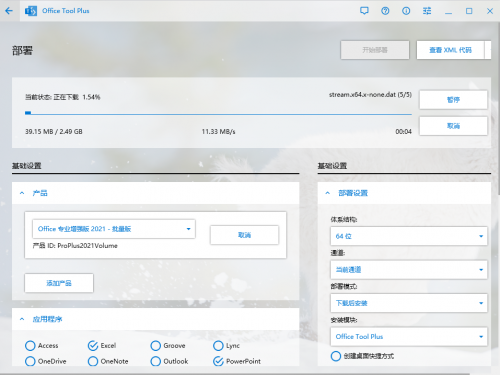Open the feedback chat icon
500x375 pixels.
click(x=364, y=11)
